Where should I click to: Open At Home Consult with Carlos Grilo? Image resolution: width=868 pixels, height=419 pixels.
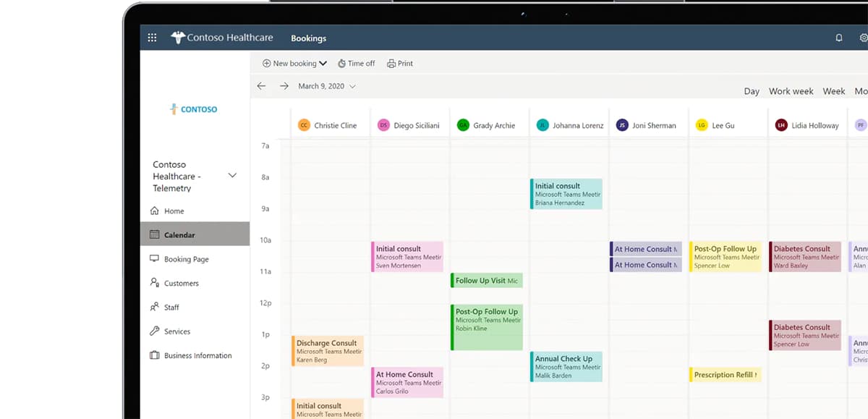tap(407, 383)
